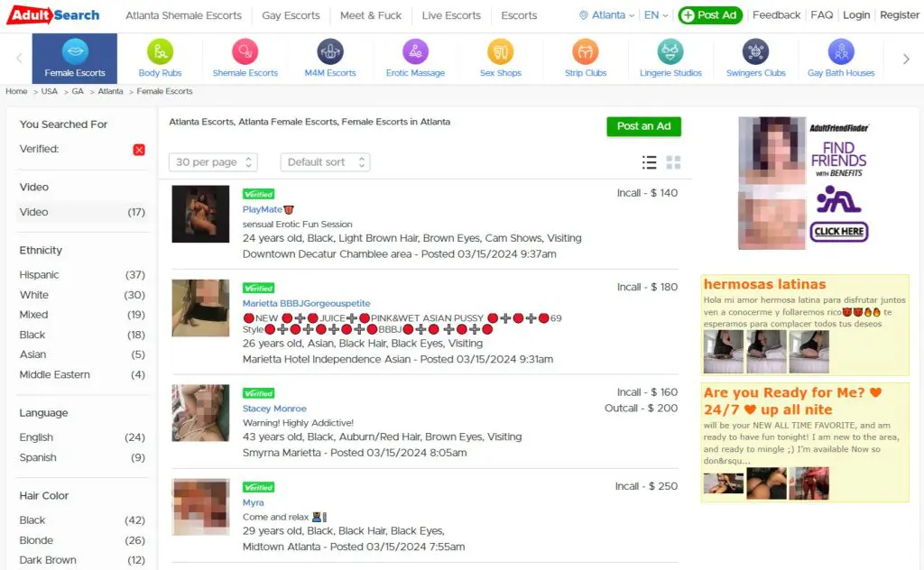924x570 pixels.
Task: Open the Default sort dropdown
Action: (x=325, y=162)
